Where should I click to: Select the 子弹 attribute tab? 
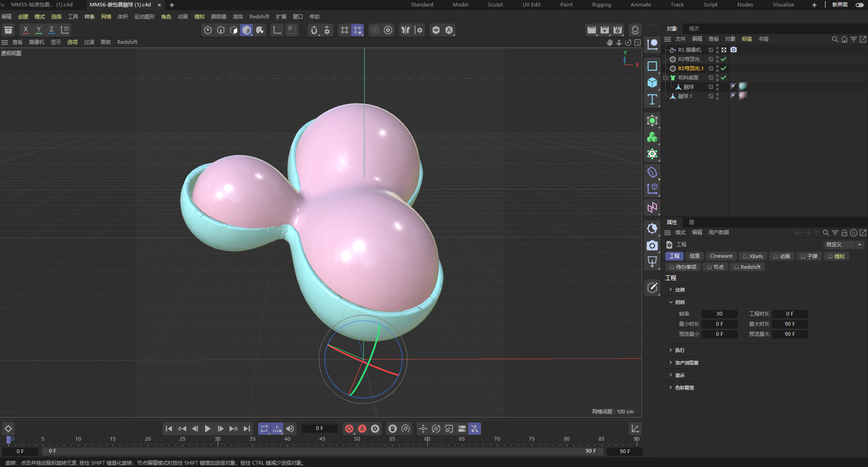(x=809, y=256)
